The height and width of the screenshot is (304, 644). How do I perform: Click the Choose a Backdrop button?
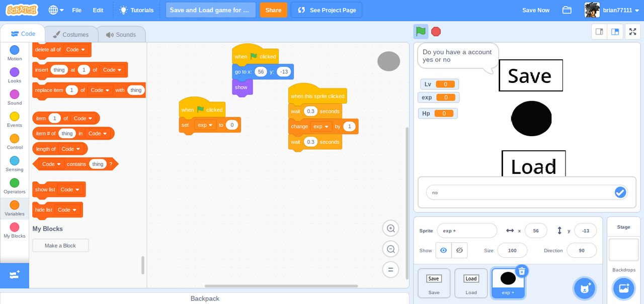624,288
